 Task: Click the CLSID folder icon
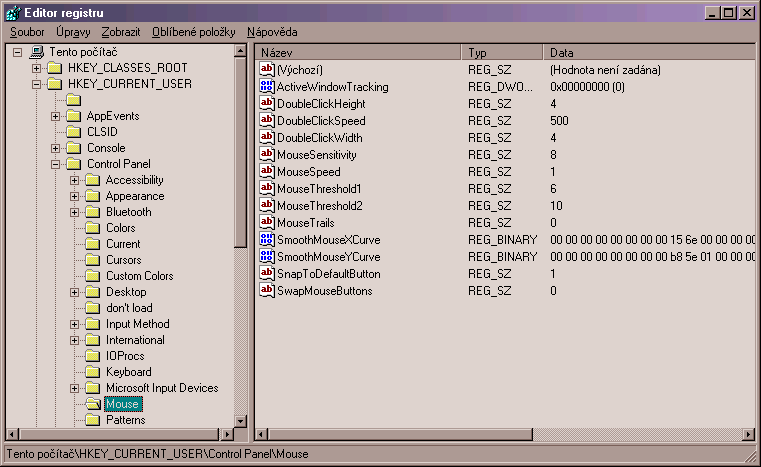click(74, 132)
